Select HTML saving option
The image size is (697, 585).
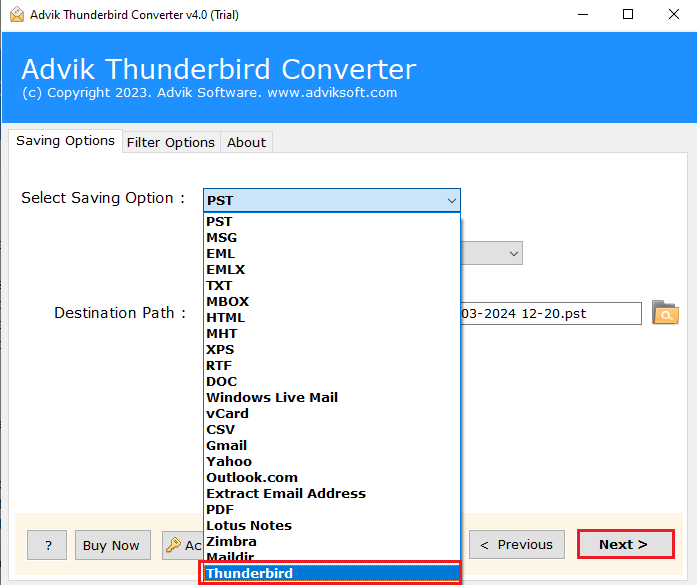click(332, 317)
